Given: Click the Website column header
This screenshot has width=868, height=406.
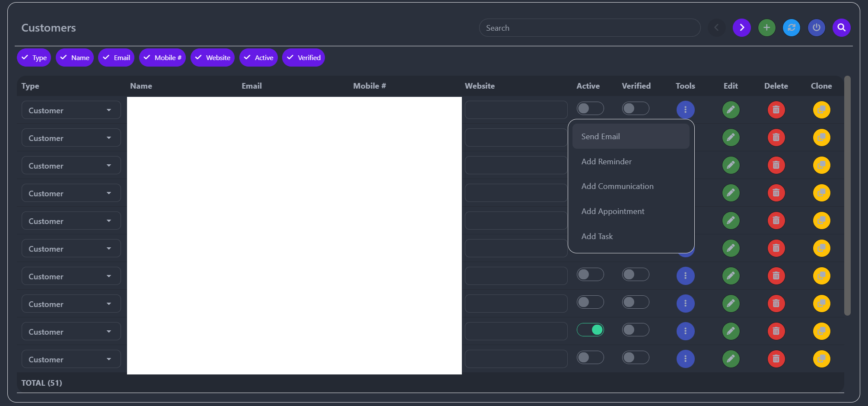Looking at the screenshot, I should (480, 86).
